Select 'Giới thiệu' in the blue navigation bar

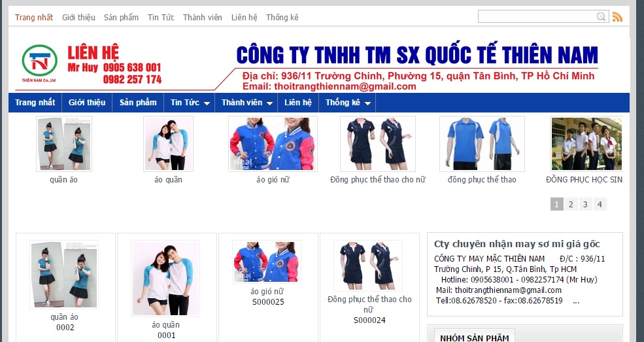click(87, 103)
